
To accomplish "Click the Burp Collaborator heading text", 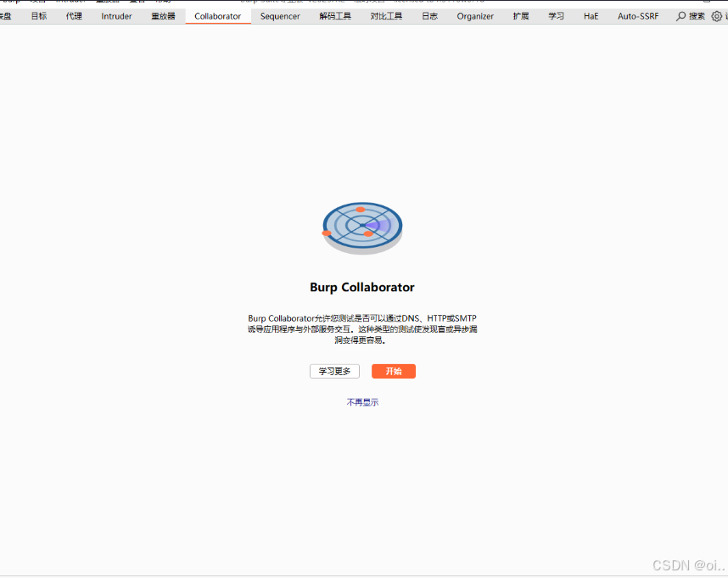I will pyautogui.click(x=362, y=288).
